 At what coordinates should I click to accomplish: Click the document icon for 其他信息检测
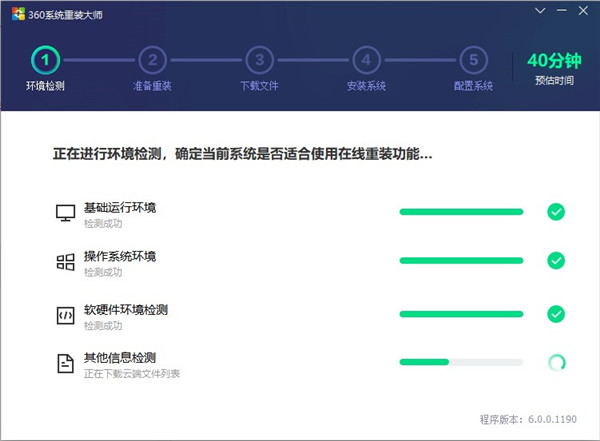click(66, 364)
